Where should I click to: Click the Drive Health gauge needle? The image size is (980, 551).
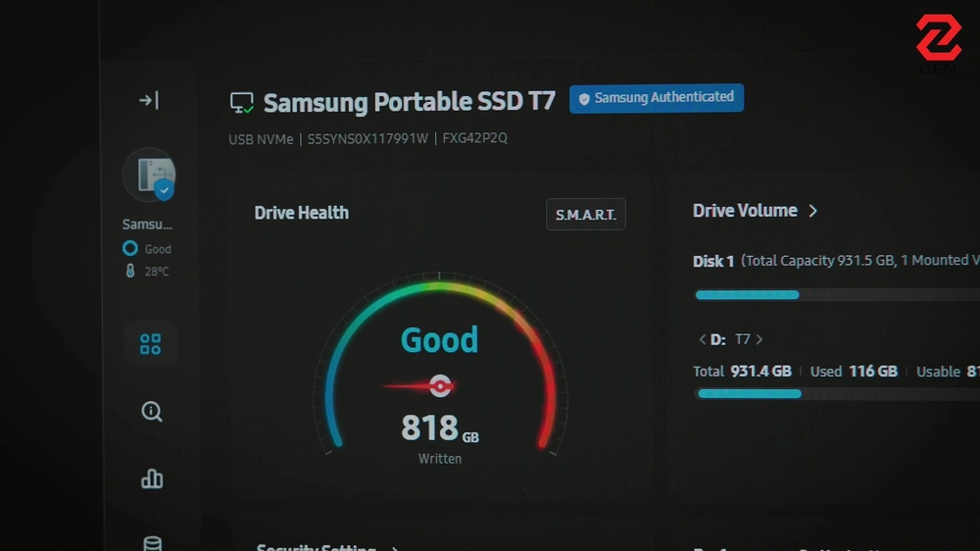tap(418, 386)
